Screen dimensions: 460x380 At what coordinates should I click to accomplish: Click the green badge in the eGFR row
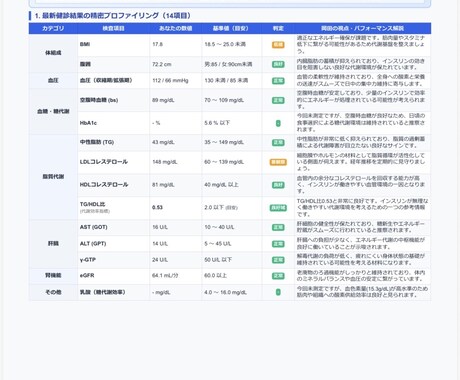click(278, 276)
